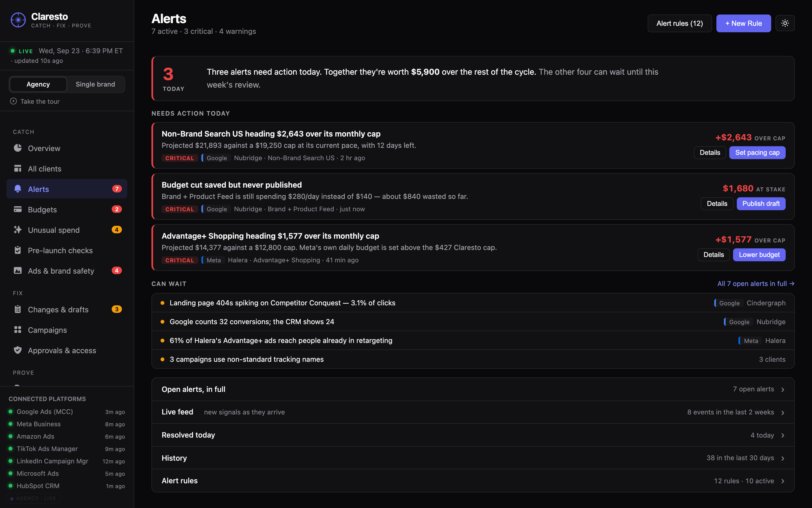Click Set pacing cap for Non-Brand Search

757,153
